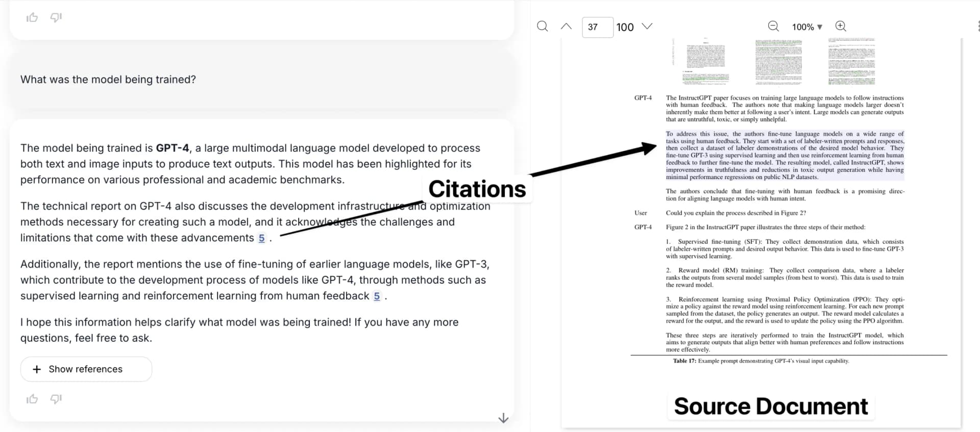Viewport: 980px width, 432px height.
Task: Open citation 5 after 'these advancements'
Action: [261, 238]
